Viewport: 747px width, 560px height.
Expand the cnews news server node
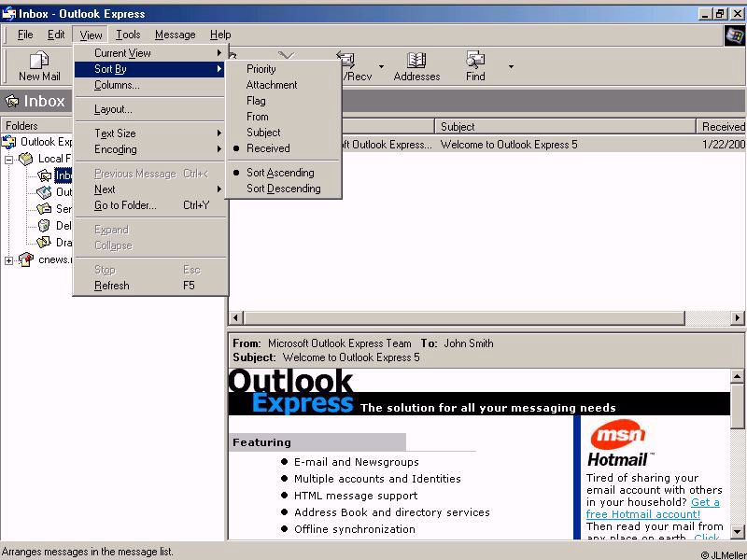(x=9, y=260)
